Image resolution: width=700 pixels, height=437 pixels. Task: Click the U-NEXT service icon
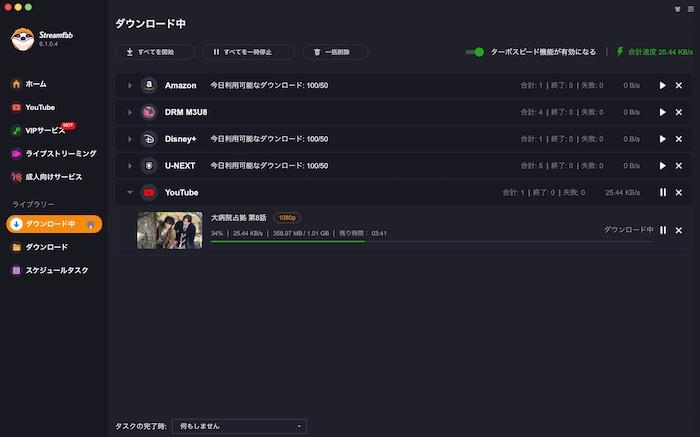coord(149,166)
